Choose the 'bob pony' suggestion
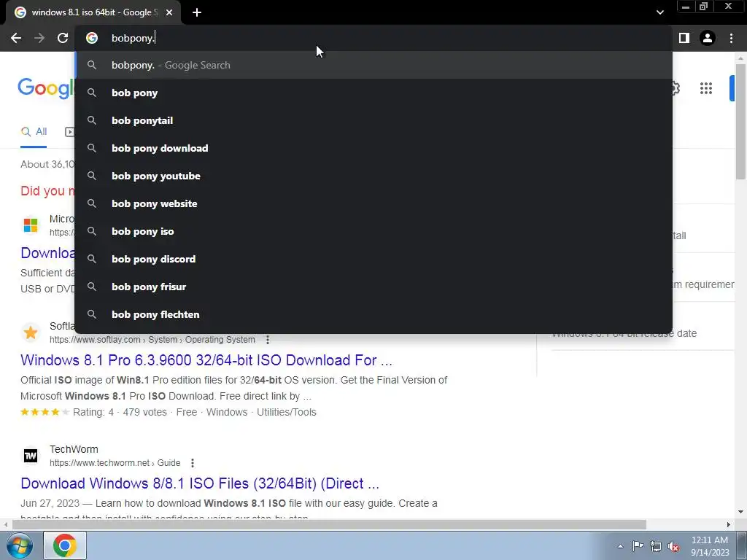747x560 pixels. (x=373, y=93)
